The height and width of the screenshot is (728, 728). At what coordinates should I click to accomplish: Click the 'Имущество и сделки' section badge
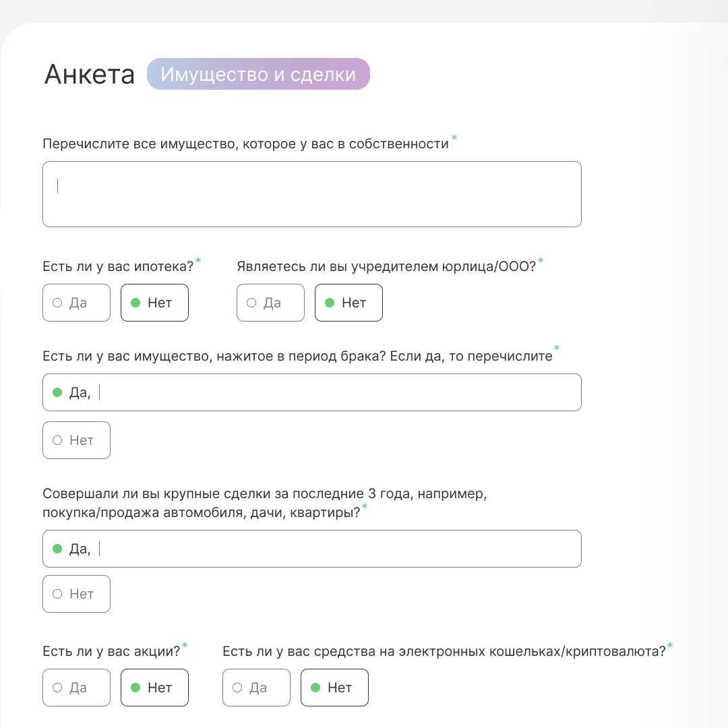[x=258, y=74]
